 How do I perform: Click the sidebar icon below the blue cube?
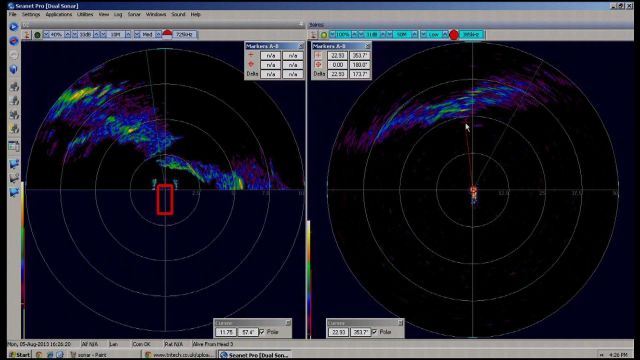click(x=14, y=86)
